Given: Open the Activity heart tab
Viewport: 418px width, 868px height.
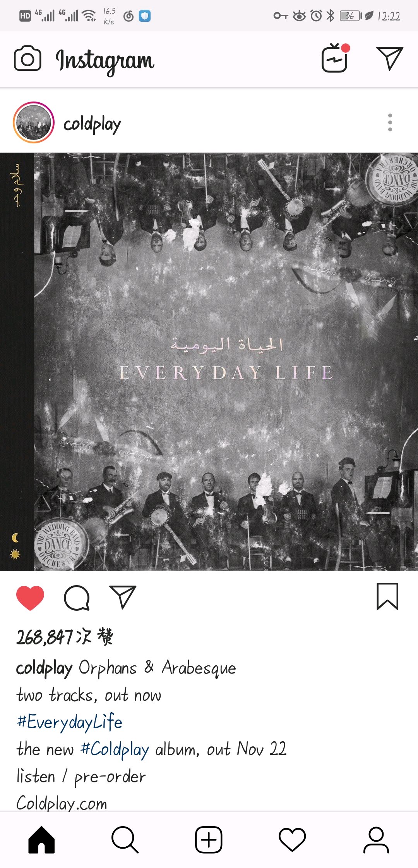Looking at the screenshot, I should pos(292,840).
